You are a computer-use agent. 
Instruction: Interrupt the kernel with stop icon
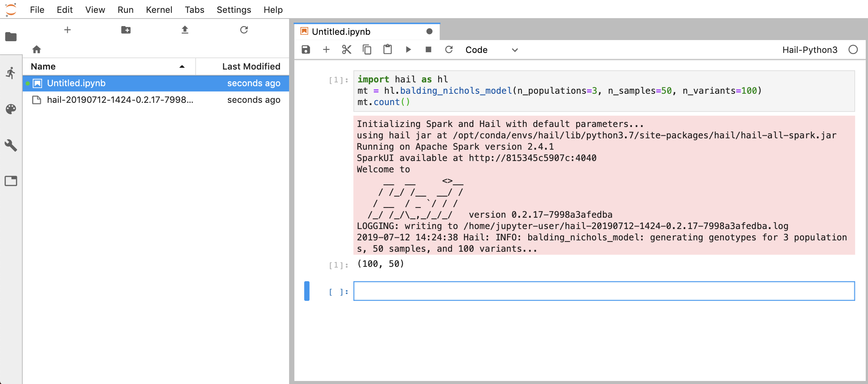pos(428,50)
